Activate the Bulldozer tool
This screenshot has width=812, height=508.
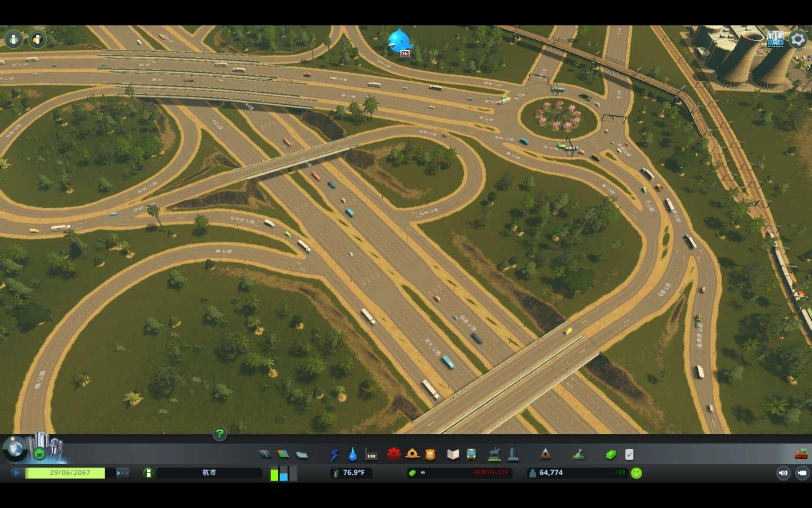point(801,454)
